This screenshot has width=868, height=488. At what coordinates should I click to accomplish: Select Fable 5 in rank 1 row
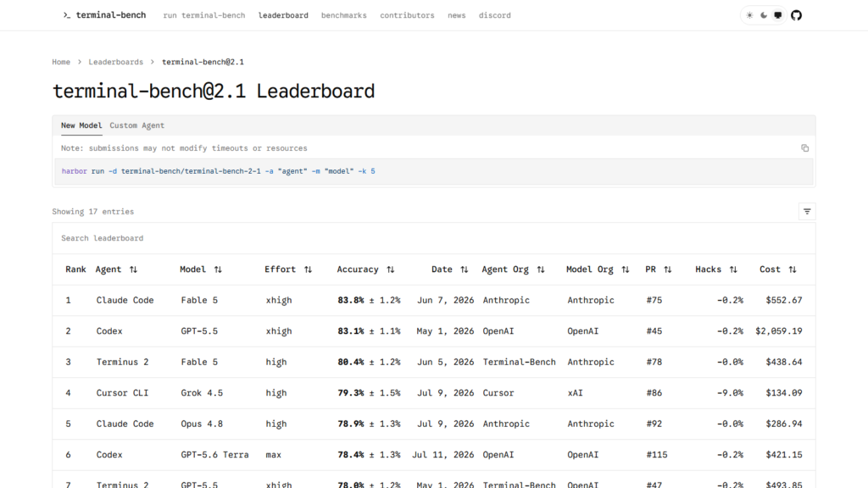(199, 301)
